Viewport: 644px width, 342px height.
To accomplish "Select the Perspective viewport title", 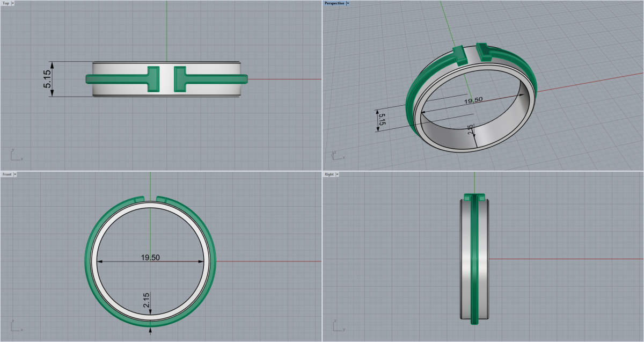I will (334, 3).
